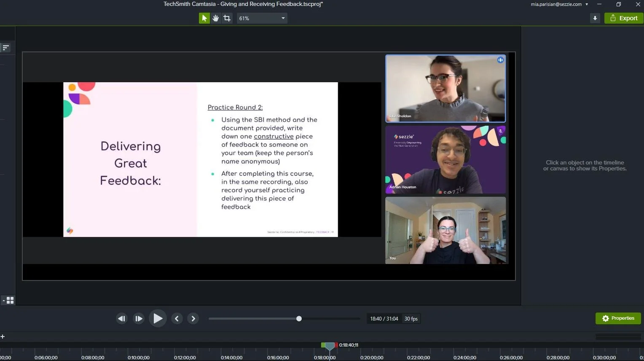Click timeline ruler at 0:28:00;00
This screenshot has height=361, width=644.
pos(558,358)
